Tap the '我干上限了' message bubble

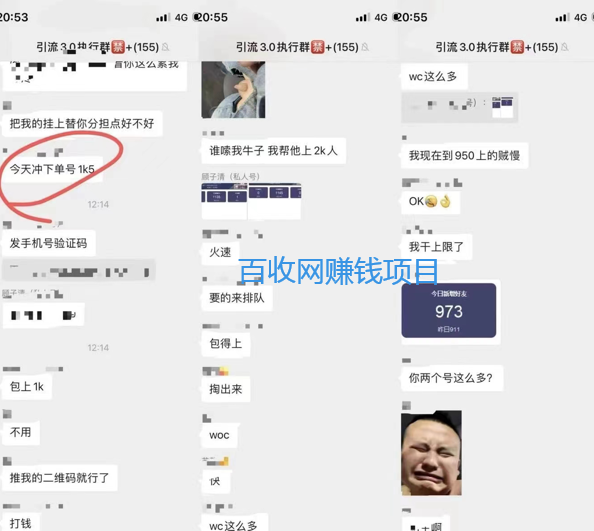436,247
